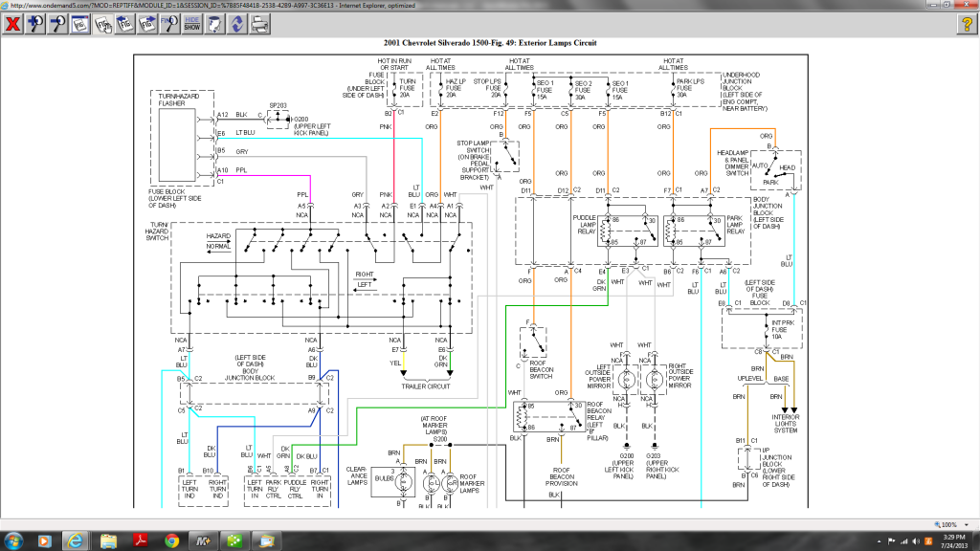Open the green dotted taskbar app

[235, 541]
